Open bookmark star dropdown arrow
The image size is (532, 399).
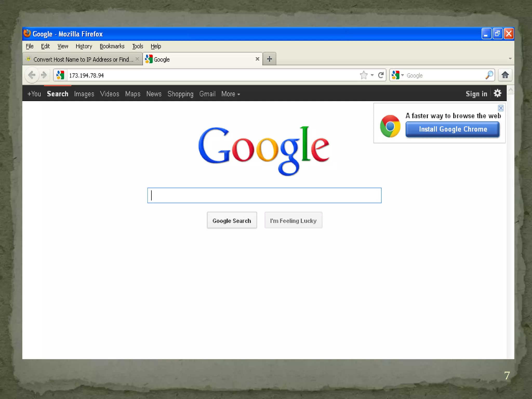tap(372, 75)
